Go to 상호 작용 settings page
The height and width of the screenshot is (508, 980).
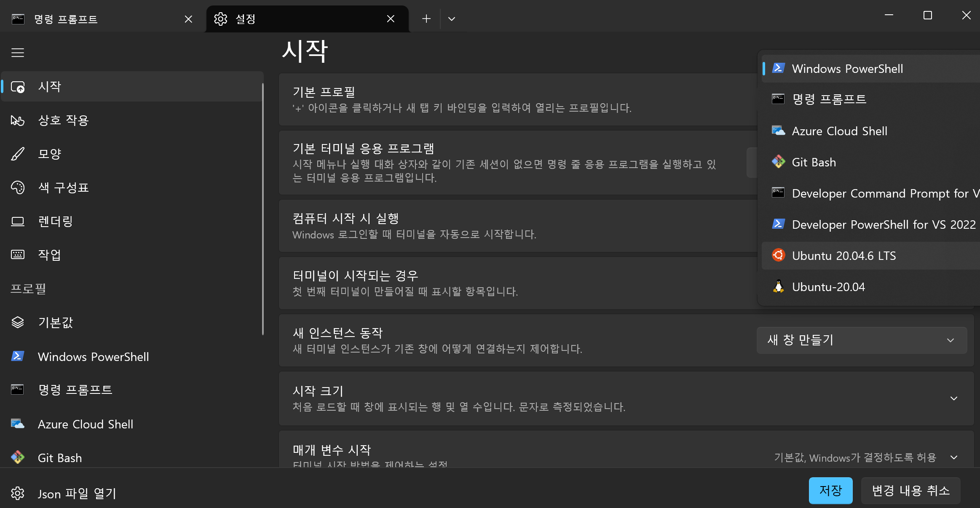click(x=132, y=120)
